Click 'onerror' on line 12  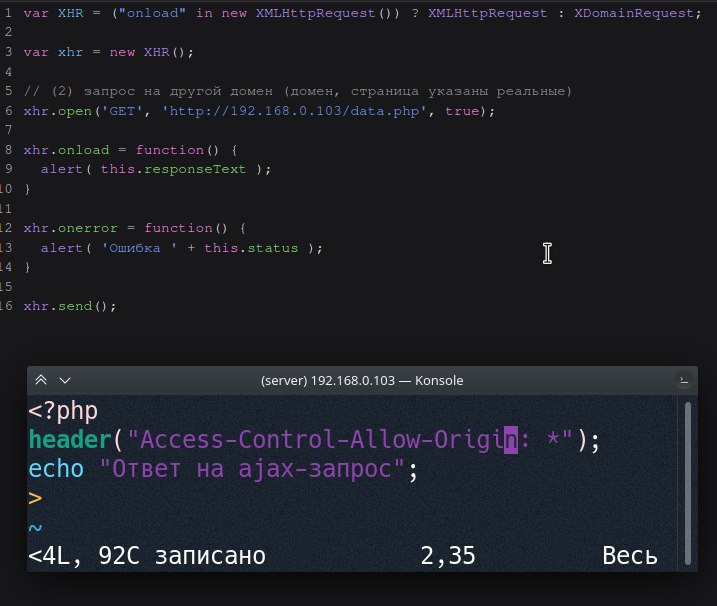[x=87, y=228]
